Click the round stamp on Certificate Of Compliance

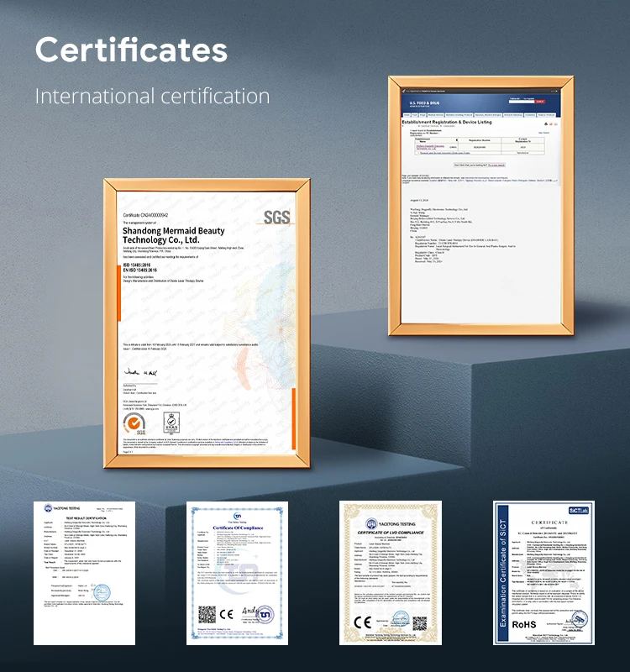265,615
